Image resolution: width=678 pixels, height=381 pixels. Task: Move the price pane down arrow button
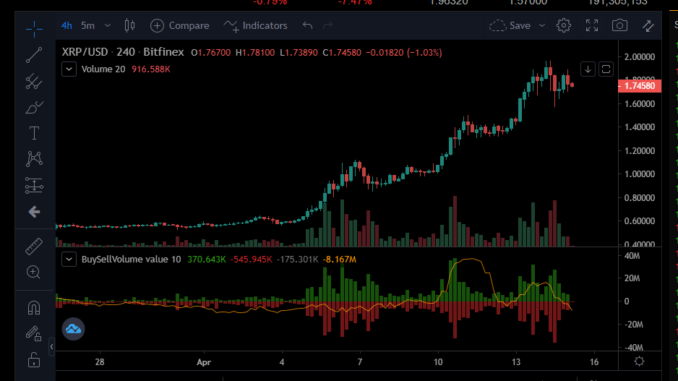point(588,69)
